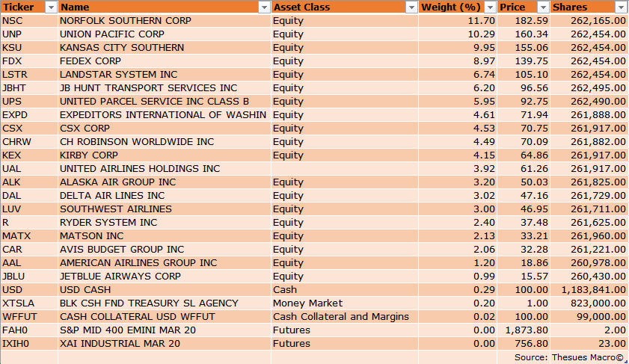Select UNION PACIFIC CORP name cell
Image resolution: width=629 pixels, height=364 pixels.
click(165, 34)
